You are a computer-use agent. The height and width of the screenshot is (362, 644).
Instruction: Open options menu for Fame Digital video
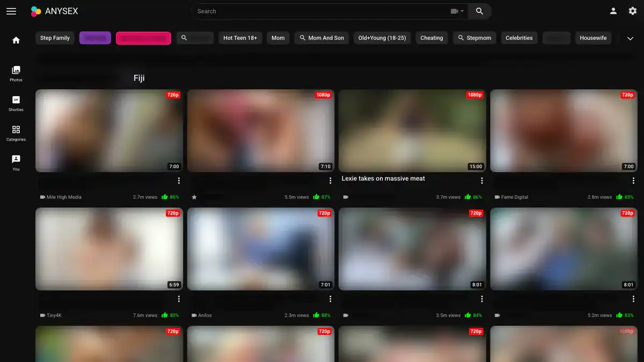point(633,181)
